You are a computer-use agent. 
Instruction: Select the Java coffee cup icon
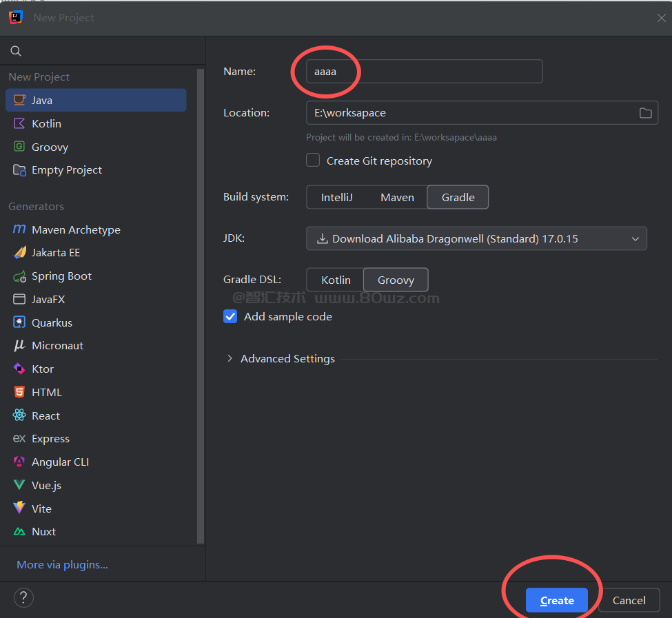point(19,100)
